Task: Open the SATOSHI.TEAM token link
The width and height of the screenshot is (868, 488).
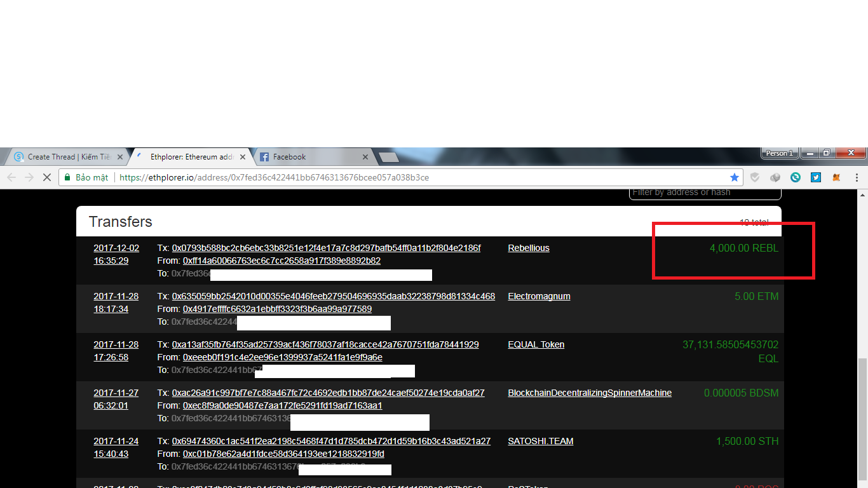Action: 541,441
